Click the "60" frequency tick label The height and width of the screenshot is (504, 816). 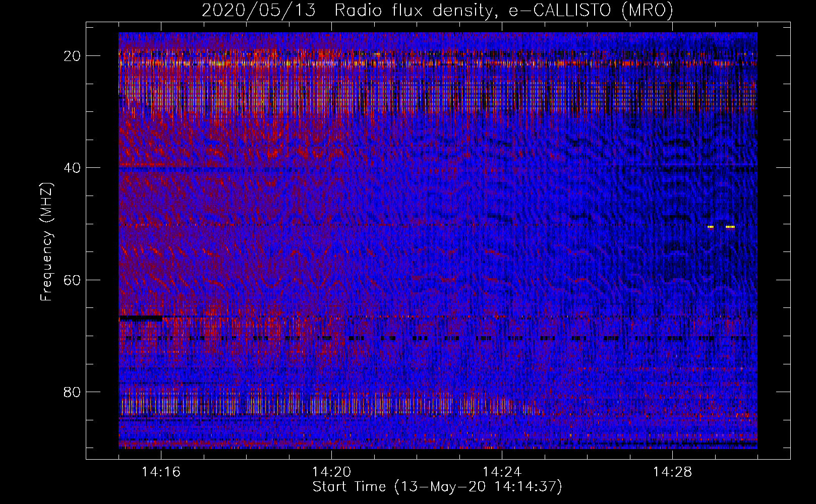tap(73, 280)
